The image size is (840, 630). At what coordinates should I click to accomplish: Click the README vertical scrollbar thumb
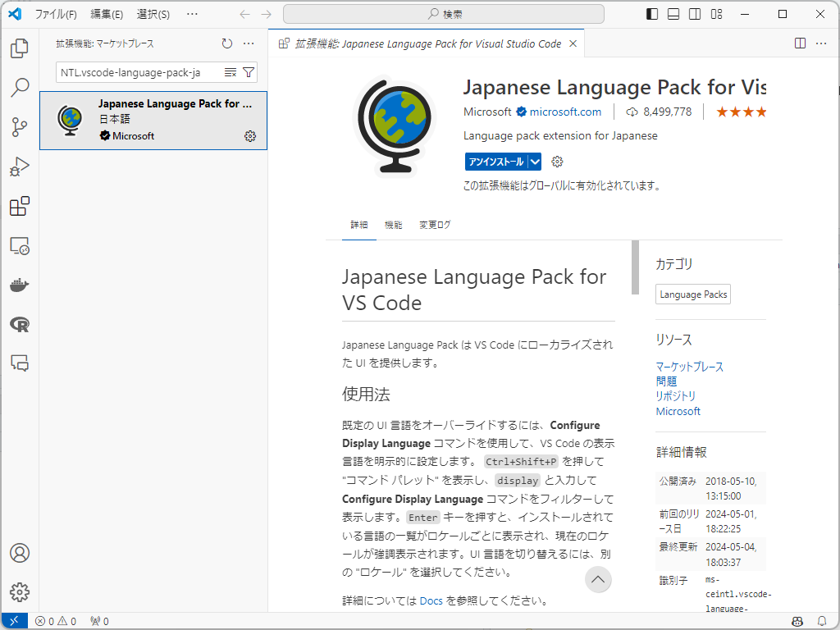pos(635,267)
